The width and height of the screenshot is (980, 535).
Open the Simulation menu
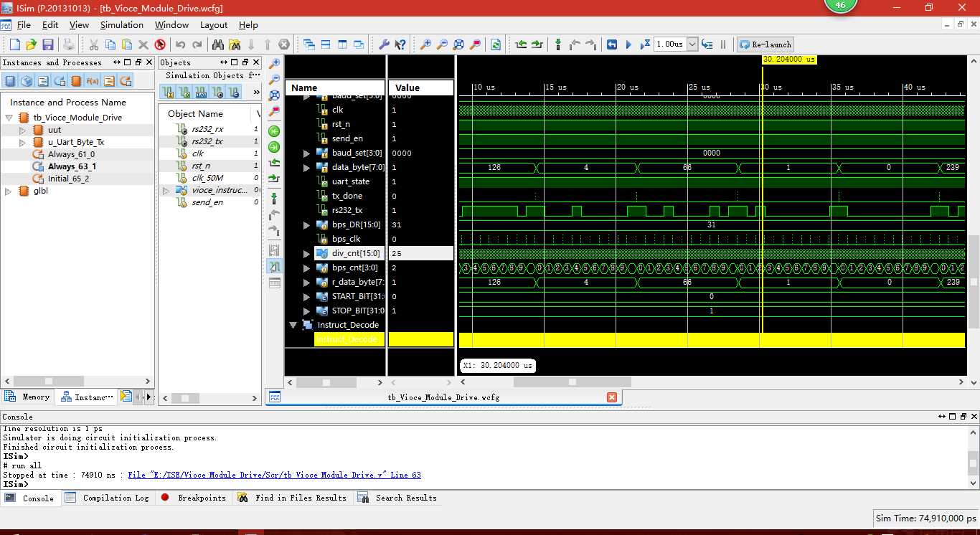tap(122, 25)
